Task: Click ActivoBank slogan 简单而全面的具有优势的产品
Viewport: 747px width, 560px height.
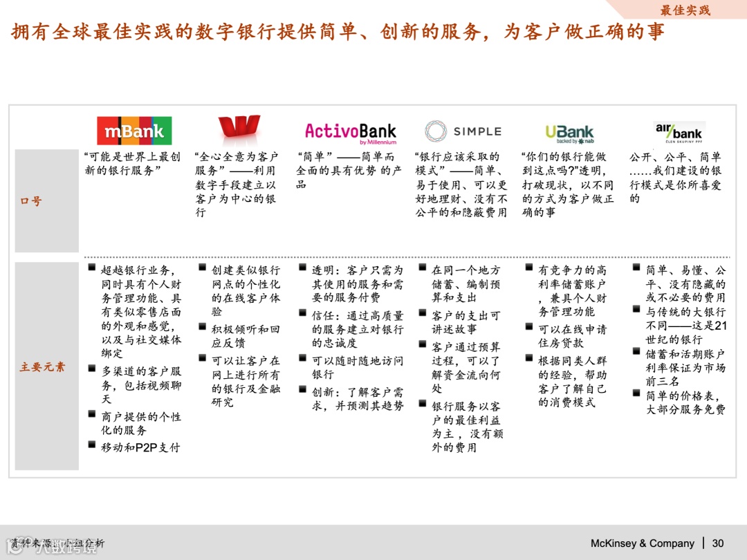Action: (x=349, y=170)
